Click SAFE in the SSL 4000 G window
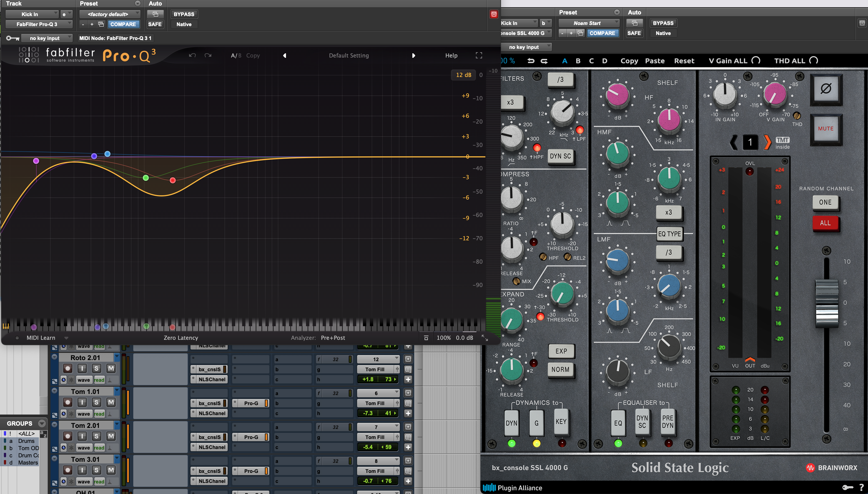This screenshot has height=494, width=868. (x=634, y=33)
